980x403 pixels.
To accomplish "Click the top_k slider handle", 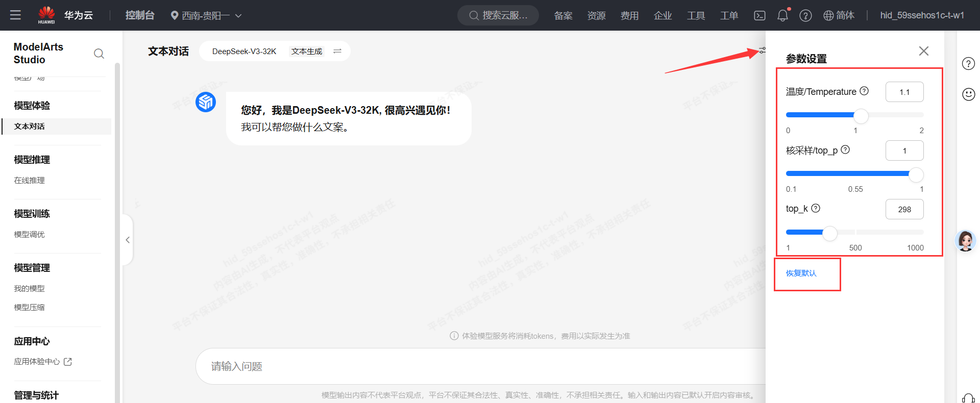I will 830,233.
